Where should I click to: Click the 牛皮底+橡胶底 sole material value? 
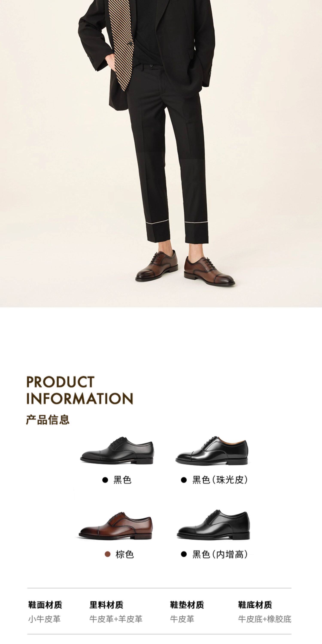[265, 619]
